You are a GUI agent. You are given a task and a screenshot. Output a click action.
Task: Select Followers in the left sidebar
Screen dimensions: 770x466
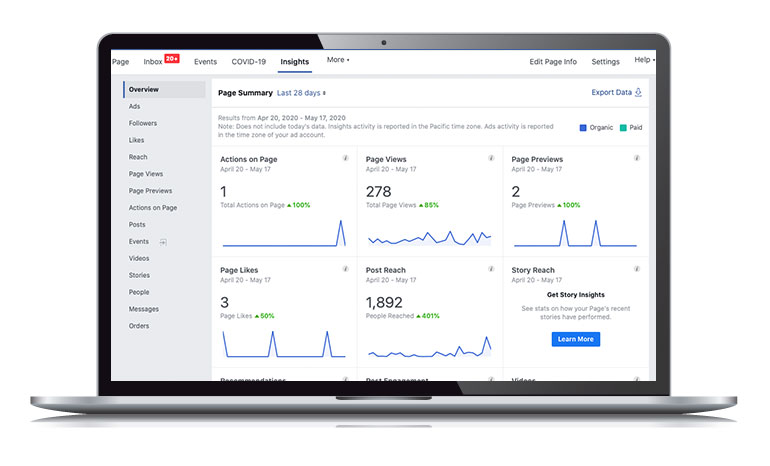[143, 123]
